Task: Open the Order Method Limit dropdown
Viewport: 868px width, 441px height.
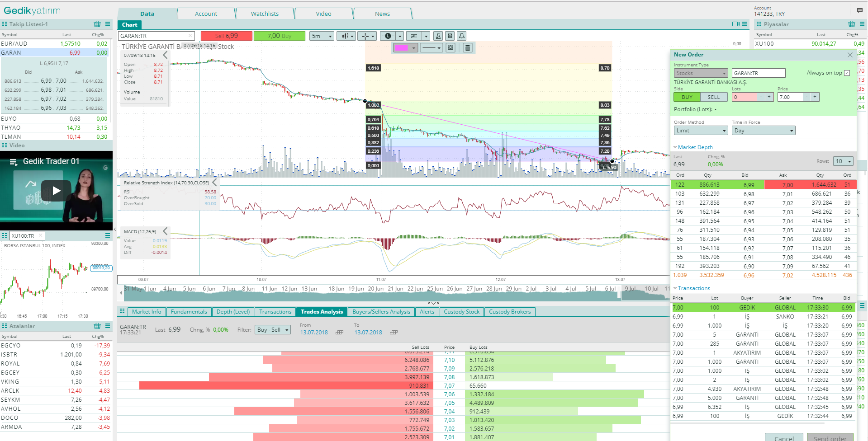Action: pos(701,131)
